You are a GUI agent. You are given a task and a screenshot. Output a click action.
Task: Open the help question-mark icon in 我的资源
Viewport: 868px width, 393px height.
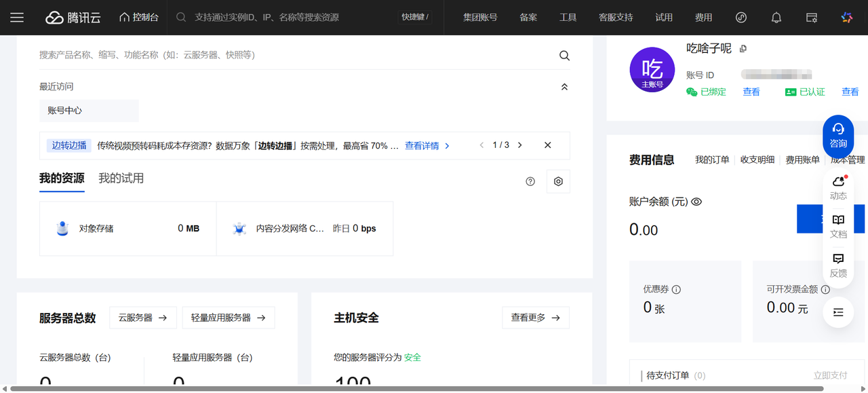coord(530,181)
